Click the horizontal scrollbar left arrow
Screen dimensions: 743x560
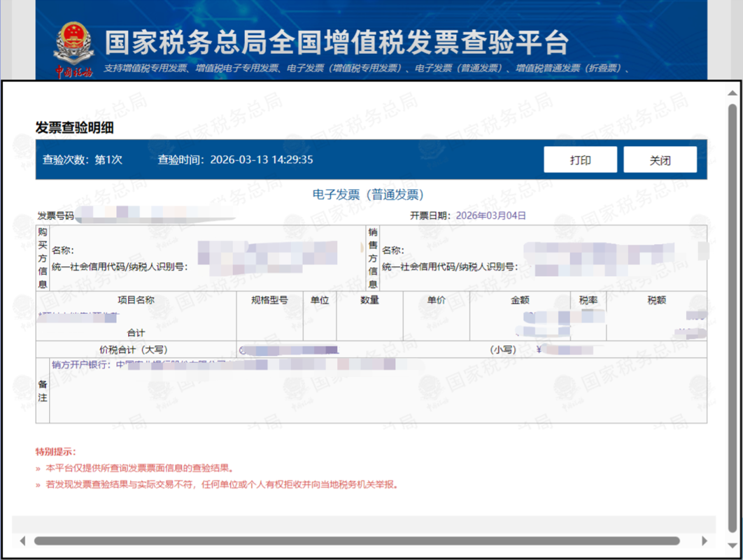(22, 540)
